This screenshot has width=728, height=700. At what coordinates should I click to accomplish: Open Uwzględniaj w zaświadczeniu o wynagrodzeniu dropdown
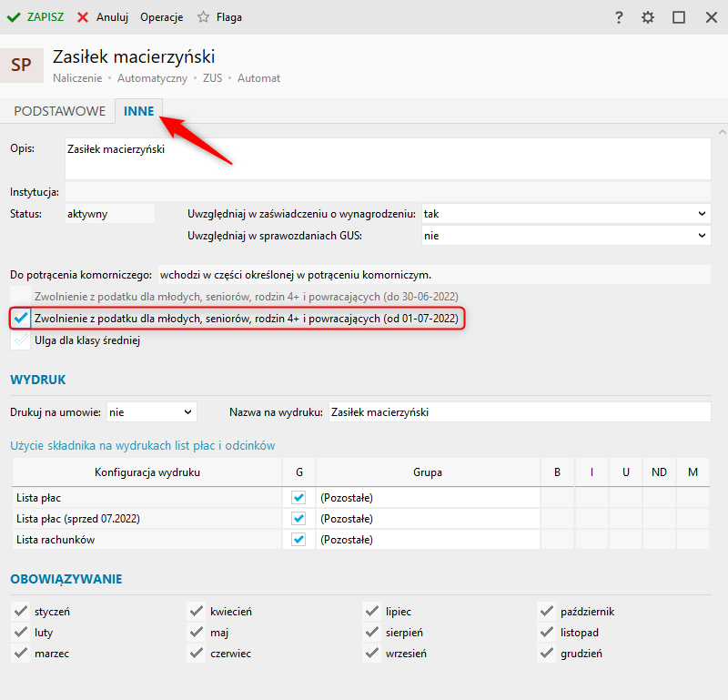click(x=566, y=214)
